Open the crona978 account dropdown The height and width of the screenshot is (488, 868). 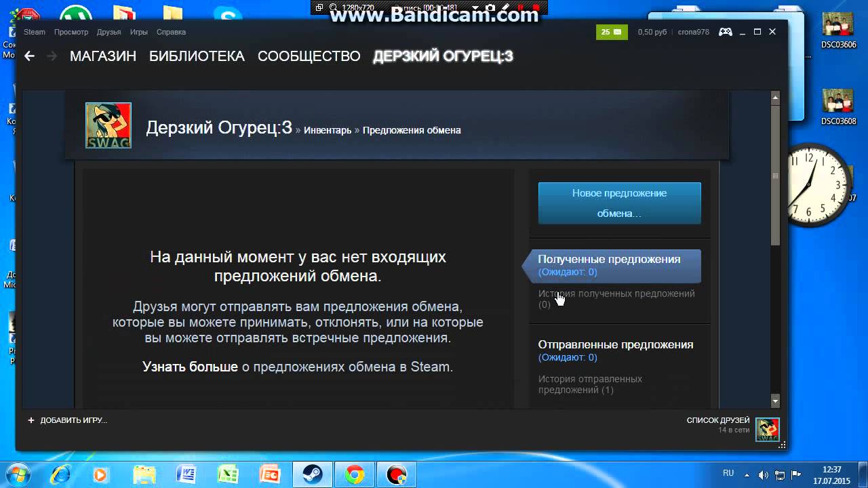(x=694, y=32)
